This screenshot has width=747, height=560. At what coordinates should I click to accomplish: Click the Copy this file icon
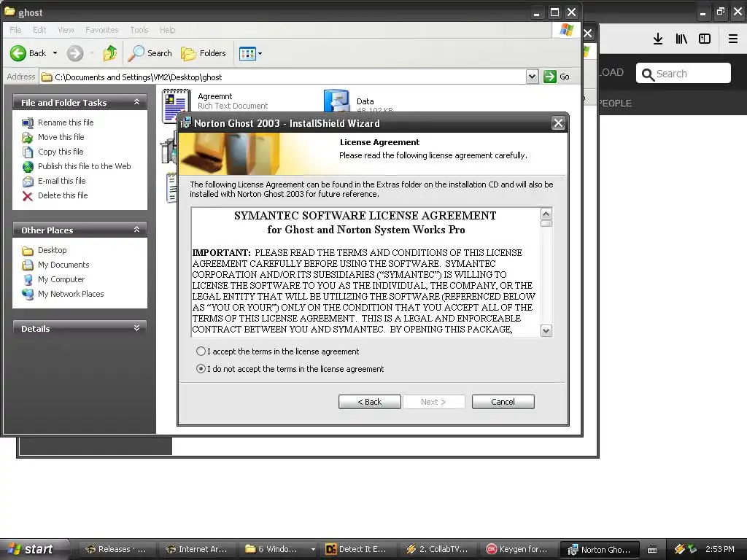[28, 152]
